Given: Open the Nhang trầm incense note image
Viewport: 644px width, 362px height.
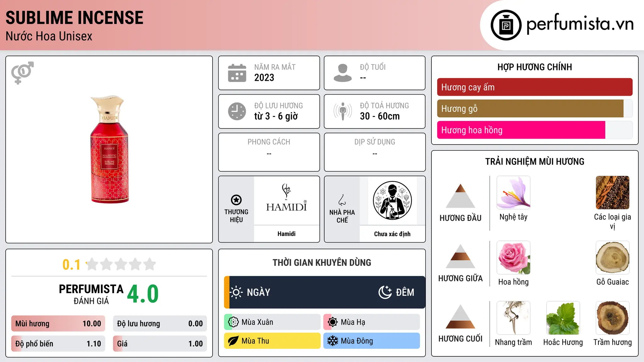Looking at the screenshot, I should [x=514, y=318].
